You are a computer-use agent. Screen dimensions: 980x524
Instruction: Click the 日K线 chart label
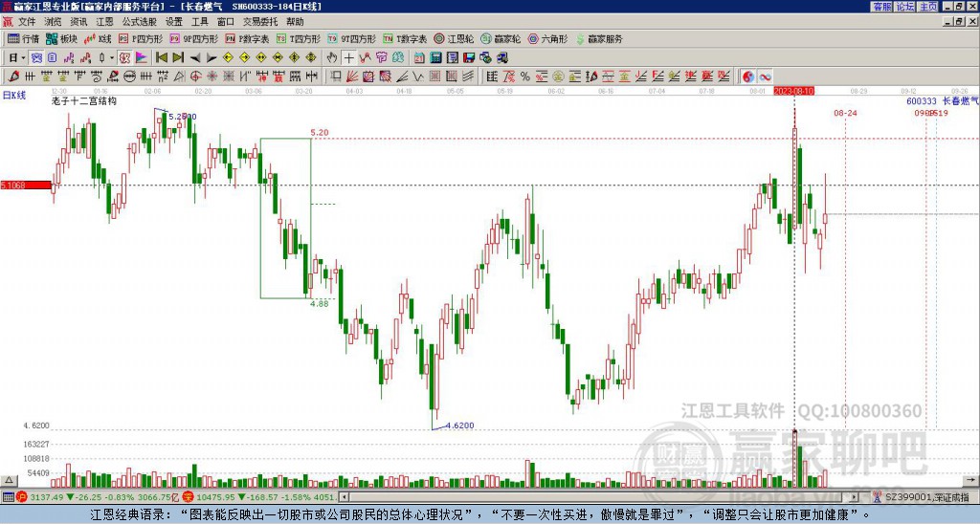tap(14, 96)
